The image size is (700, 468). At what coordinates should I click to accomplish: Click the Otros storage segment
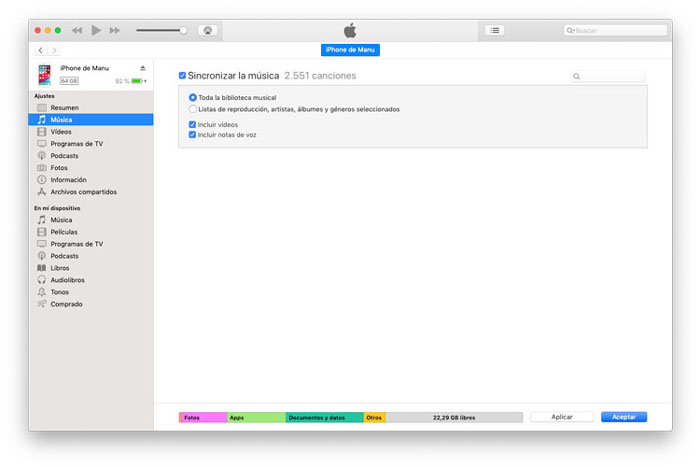tap(375, 418)
